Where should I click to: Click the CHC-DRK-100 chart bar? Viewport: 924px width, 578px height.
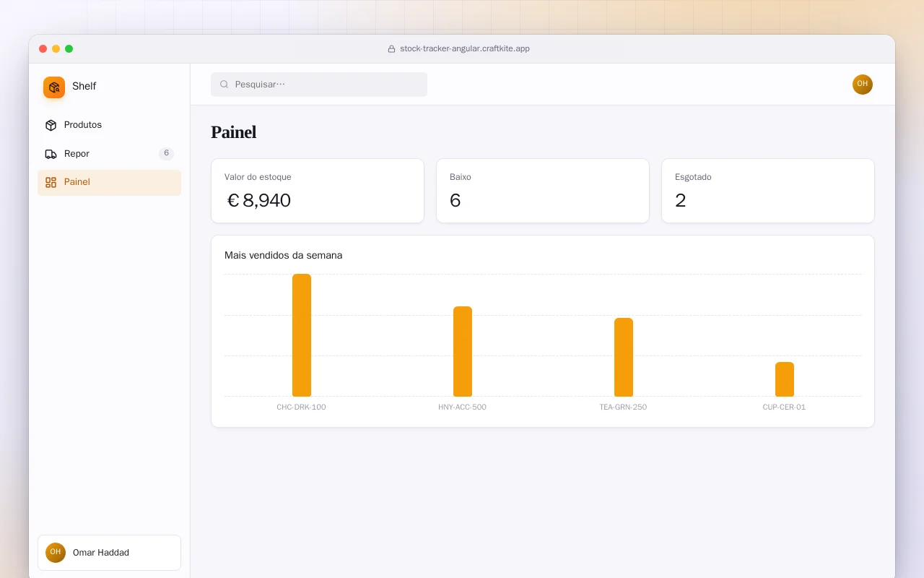[302, 335]
